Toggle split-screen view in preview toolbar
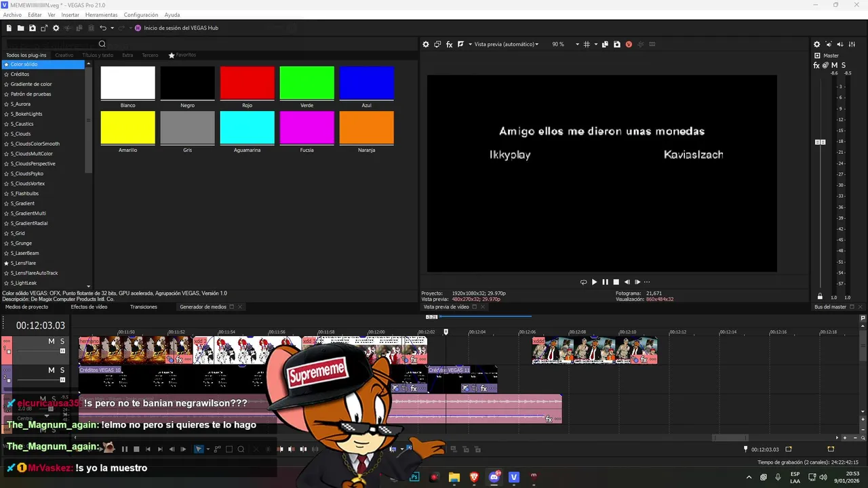This screenshot has height=488, width=868. click(x=460, y=44)
